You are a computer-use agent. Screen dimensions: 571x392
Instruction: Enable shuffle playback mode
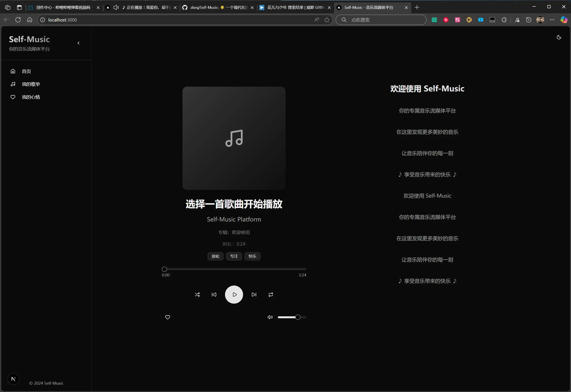[197, 294]
